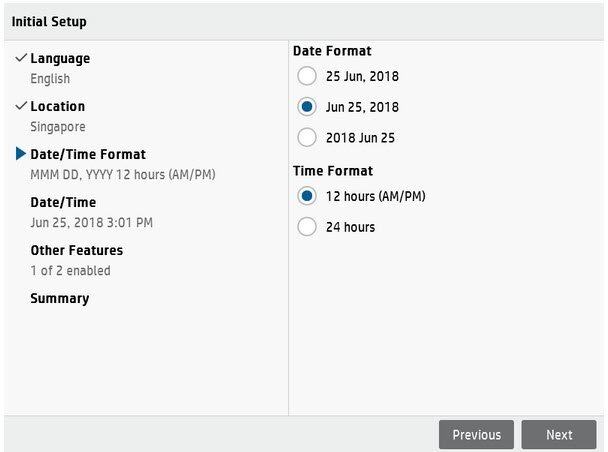Choose the Jun 25, 2018 date format
This screenshot has width=608, height=452.
307,107
